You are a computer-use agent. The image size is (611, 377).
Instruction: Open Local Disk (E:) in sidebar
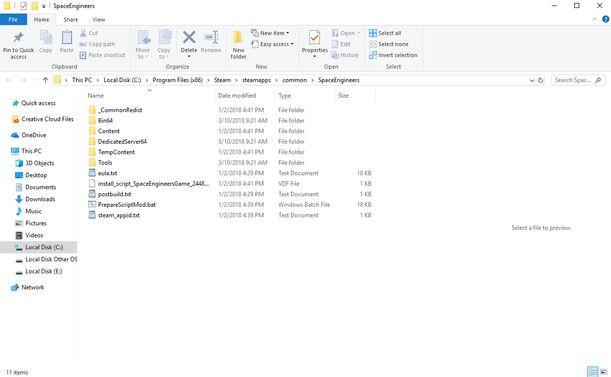43,271
